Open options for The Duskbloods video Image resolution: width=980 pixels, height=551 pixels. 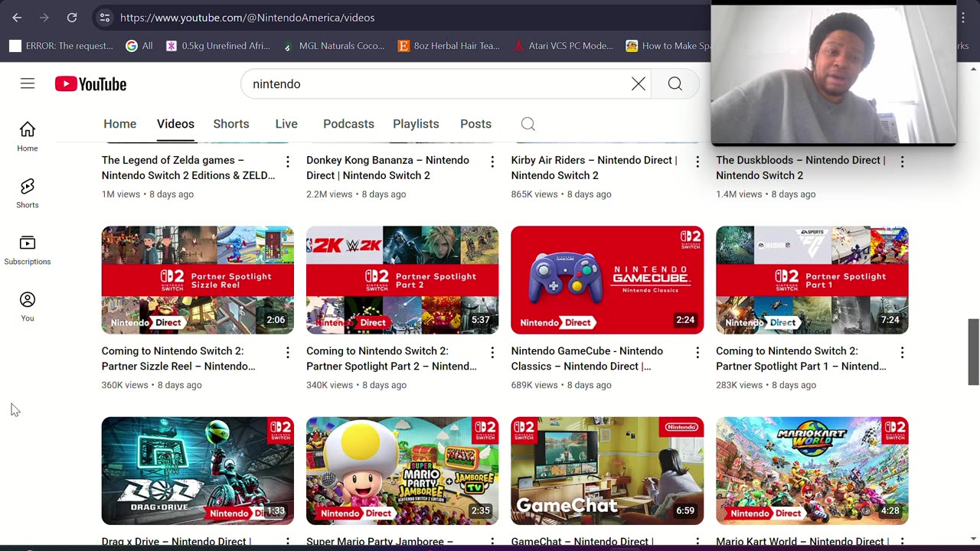coord(902,161)
